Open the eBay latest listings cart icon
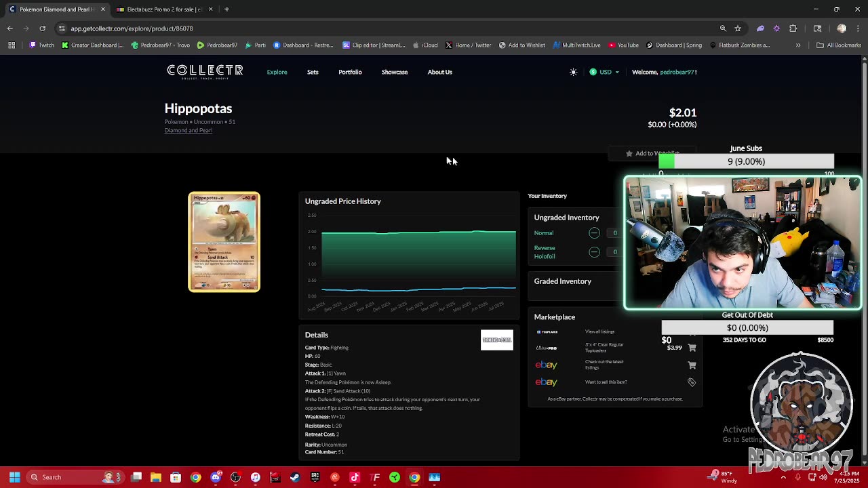The height and width of the screenshot is (488, 868). click(x=692, y=365)
